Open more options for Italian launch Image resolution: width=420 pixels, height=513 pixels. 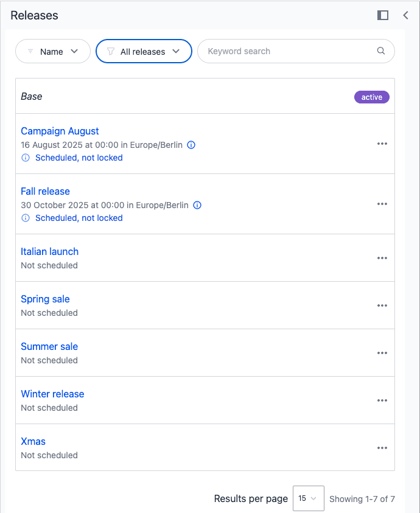point(382,258)
